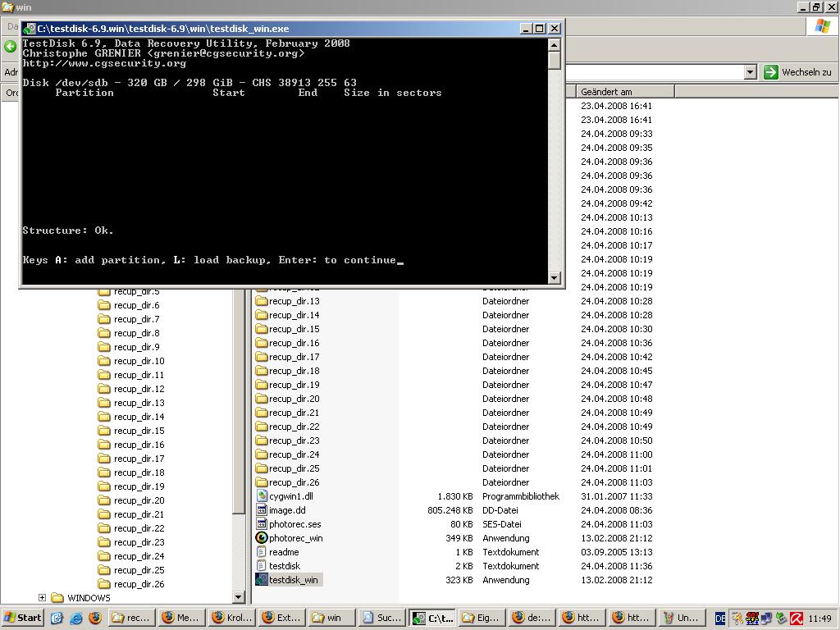This screenshot has width=840, height=630.
Task: Switch to the win folder taskbar button
Action: tap(331, 618)
